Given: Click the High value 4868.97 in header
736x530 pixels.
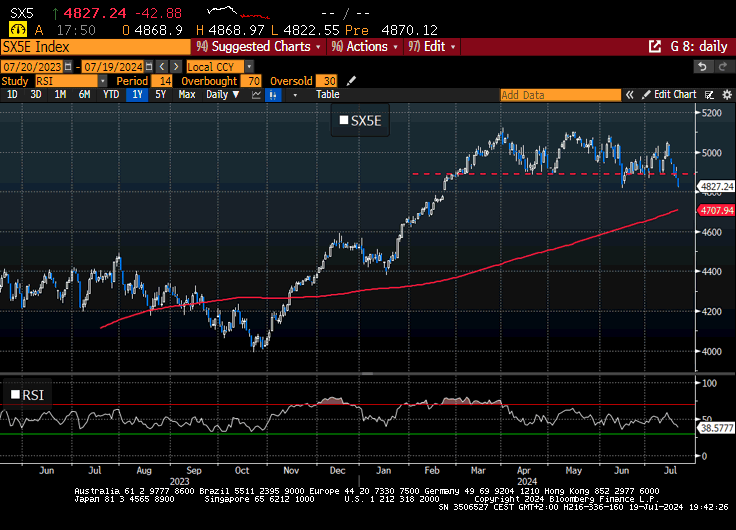Looking at the screenshot, I should click(237, 30).
